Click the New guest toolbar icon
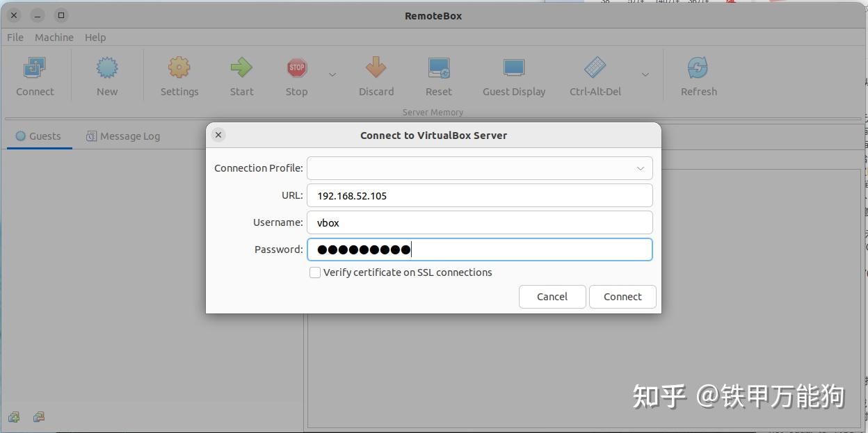868x433 pixels. [107, 68]
